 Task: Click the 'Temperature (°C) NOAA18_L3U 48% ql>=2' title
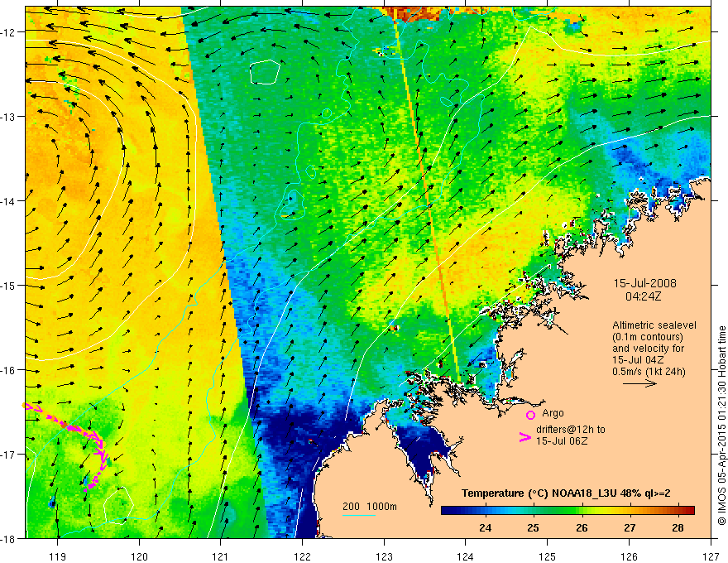click(566, 493)
